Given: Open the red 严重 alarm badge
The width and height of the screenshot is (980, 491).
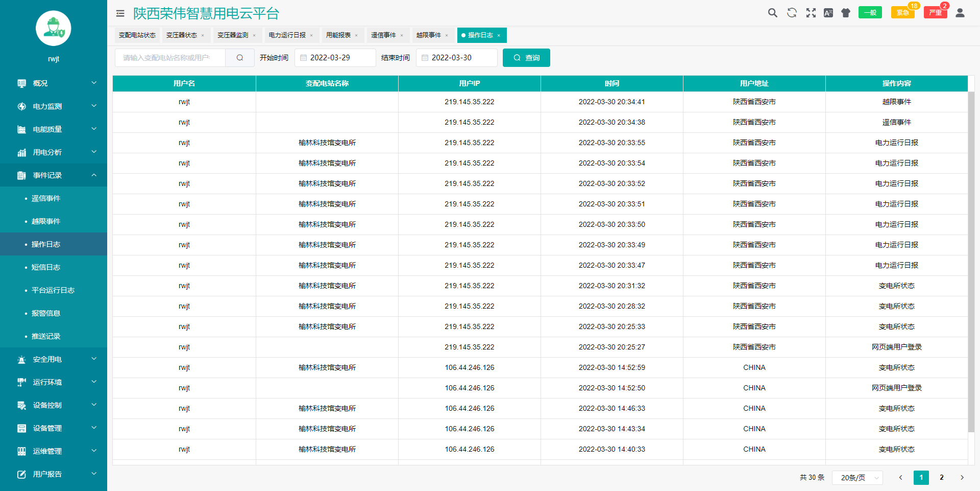Looking at the screenshot, I should [x=935, y=12].
